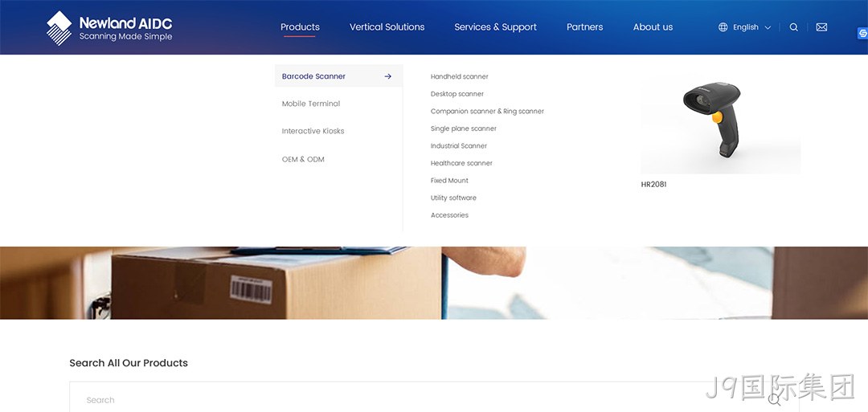Open the About us menu
The height and width of the screenshot is (412, 868).
[653, 27]
